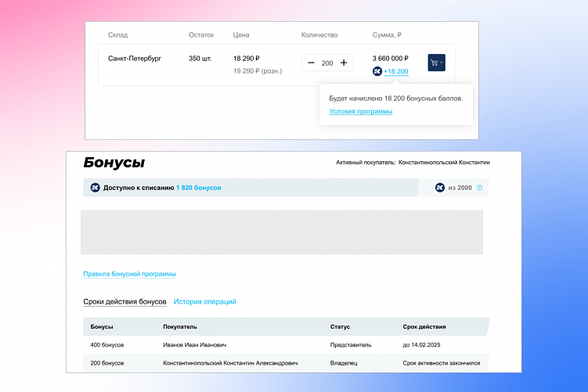Click the Срок действия column header

click(424, 327)
